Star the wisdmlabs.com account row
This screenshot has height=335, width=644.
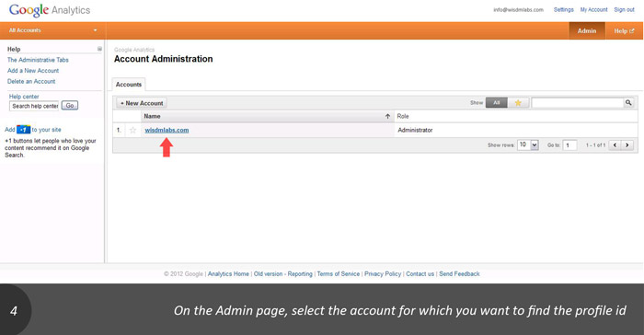(132, 131)
